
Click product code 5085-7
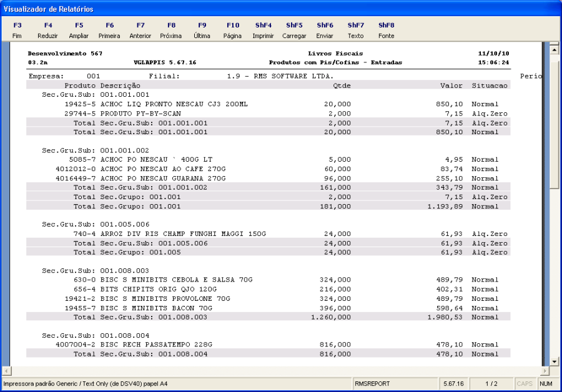(x=82, y=159)
